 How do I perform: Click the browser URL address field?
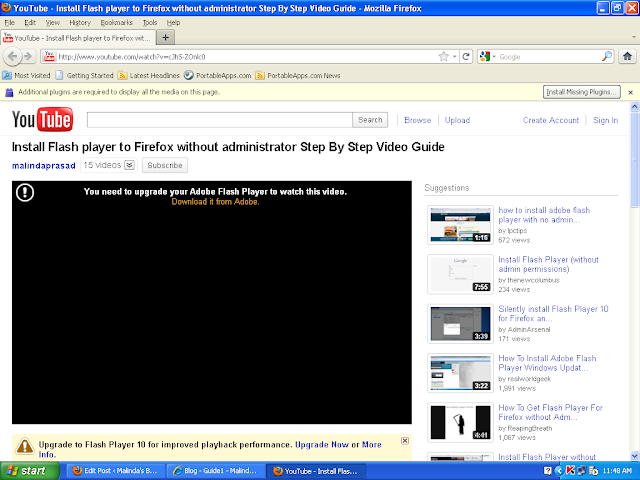[x=247, y=57]
